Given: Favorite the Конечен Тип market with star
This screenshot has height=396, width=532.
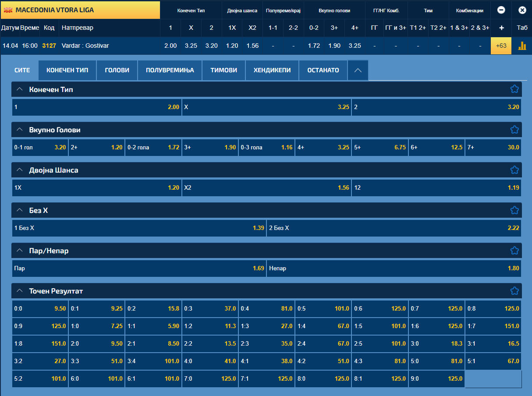Looking at the screenshot, I should pos(514,89).
